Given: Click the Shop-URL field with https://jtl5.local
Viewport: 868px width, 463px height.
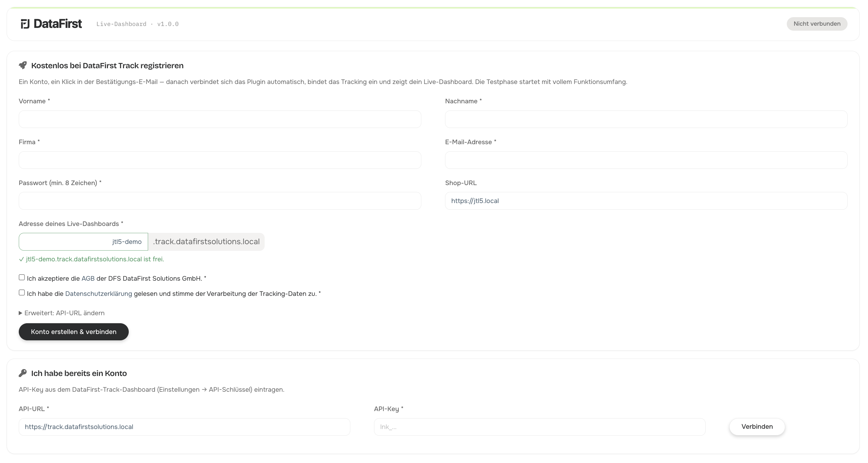Looking at the screenshot, I should pos(646,201).
